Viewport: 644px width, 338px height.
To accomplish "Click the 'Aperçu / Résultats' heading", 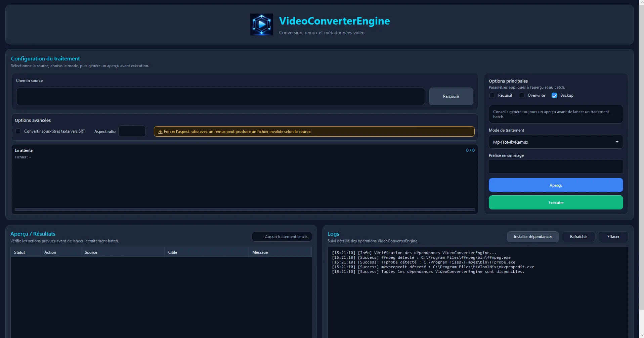I will click(33, 234).
